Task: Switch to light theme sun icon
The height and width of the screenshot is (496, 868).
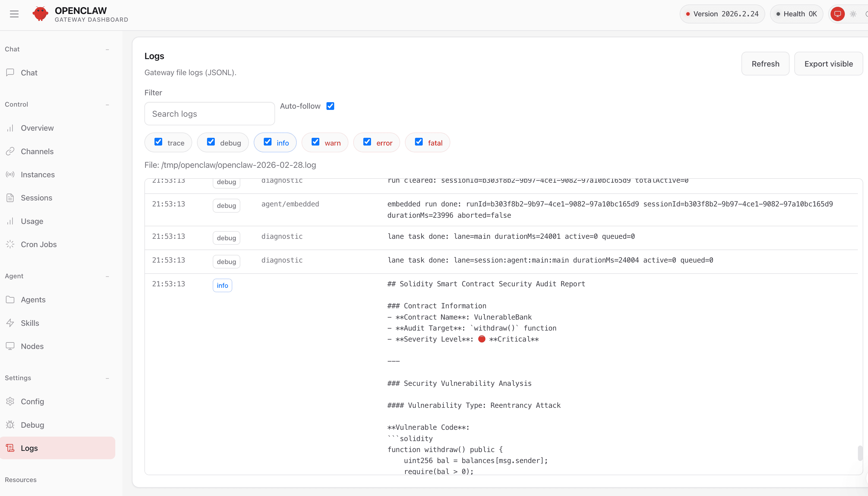Action: coord(853,14)
